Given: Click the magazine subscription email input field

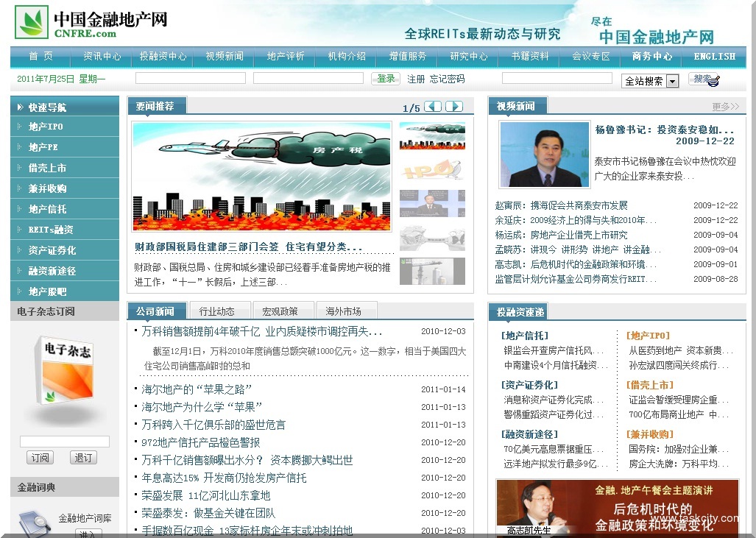Looking at the screenshot, I should pos(65,442).
